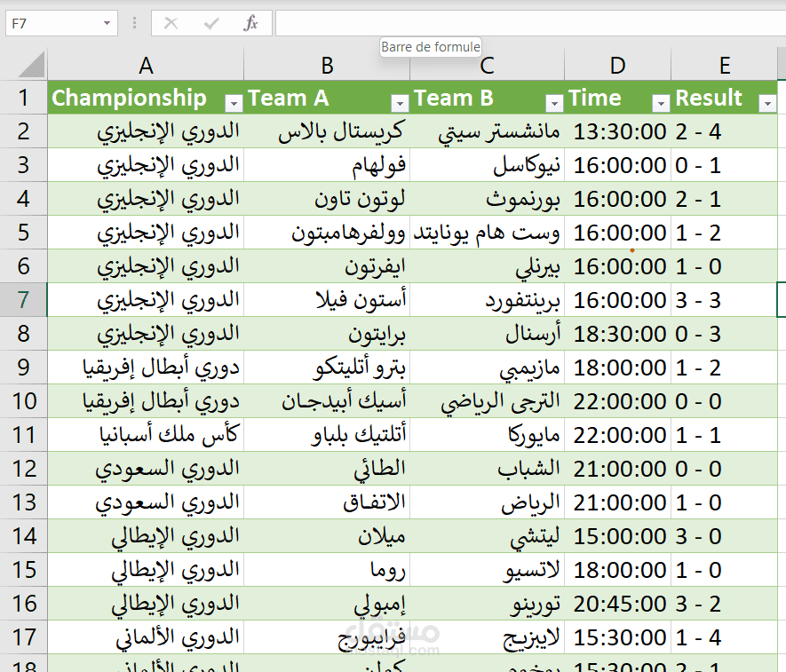This screenshot has height=672, width=786.
Task: Click the Select All corner triangle
Action: (31, 65)
